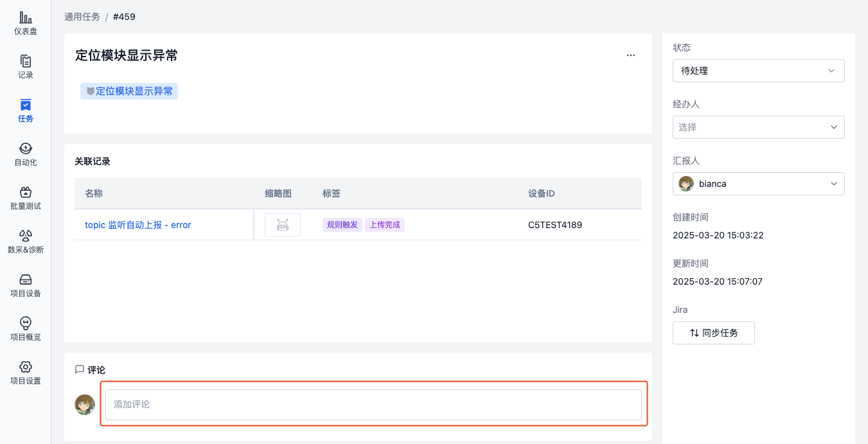Image resolution: width=868 pixels, height=444 pixels.
Task: Click bianca's avatar in 汇报人 field
Action: point(686,184)
